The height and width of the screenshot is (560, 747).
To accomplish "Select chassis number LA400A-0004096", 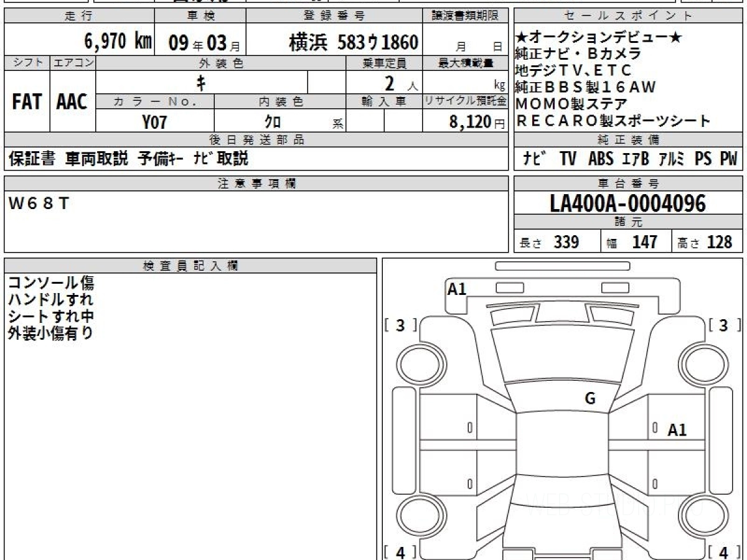I will [628, 203].
